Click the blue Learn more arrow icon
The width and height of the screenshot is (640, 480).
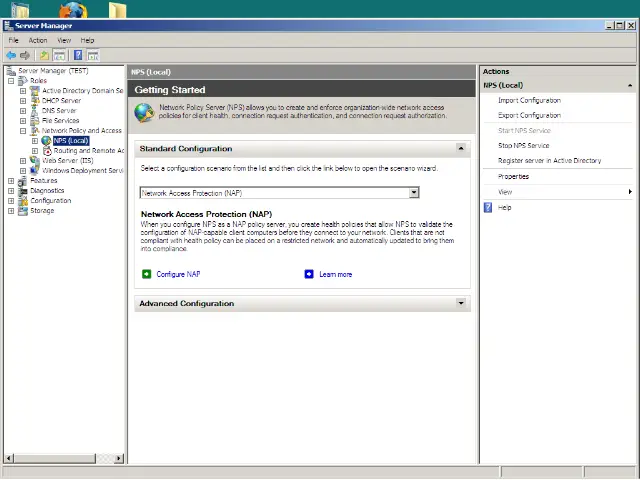[x=309, y=274]
